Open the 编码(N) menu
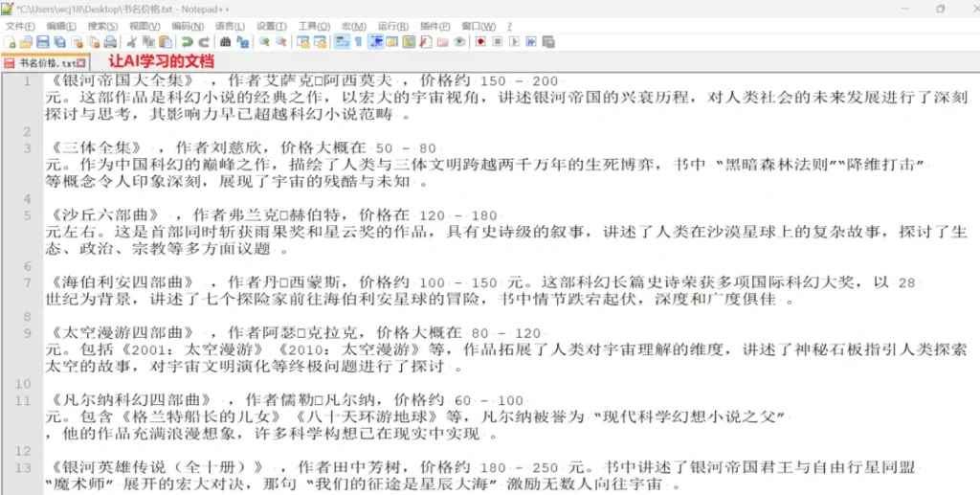The image size is (980, 495). click(x=187, y=26)
